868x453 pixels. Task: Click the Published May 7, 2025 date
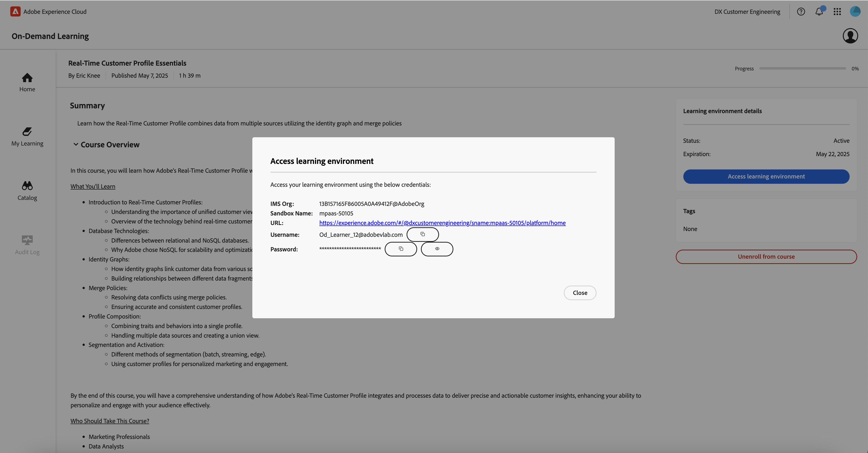coord(139,75)
